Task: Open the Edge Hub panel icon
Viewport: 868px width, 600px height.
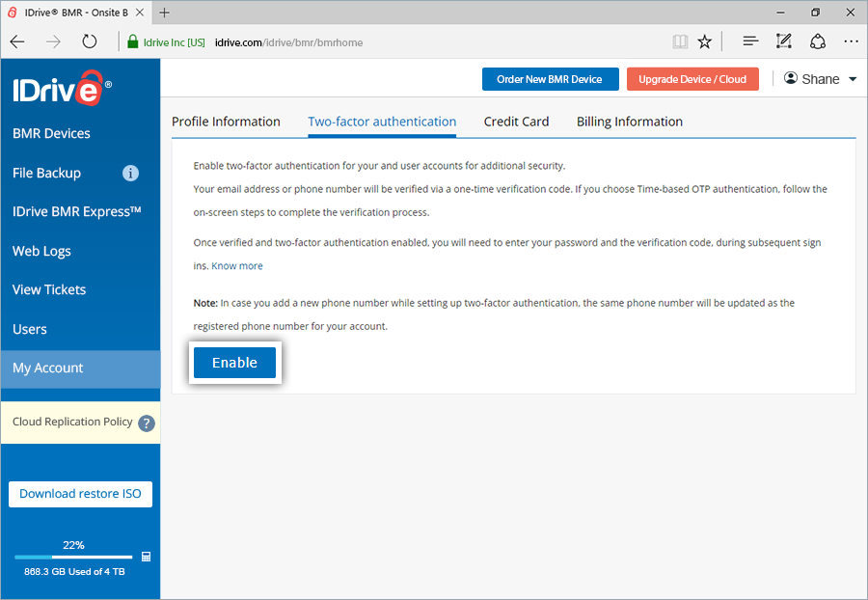Action: coord(748,41)
